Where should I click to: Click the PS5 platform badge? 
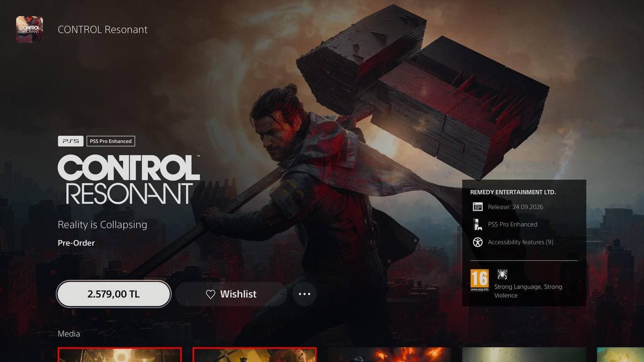click(71, 141)
